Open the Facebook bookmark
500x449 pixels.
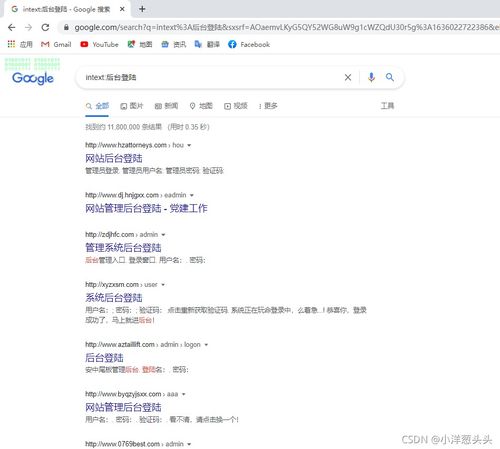[249, 44]
